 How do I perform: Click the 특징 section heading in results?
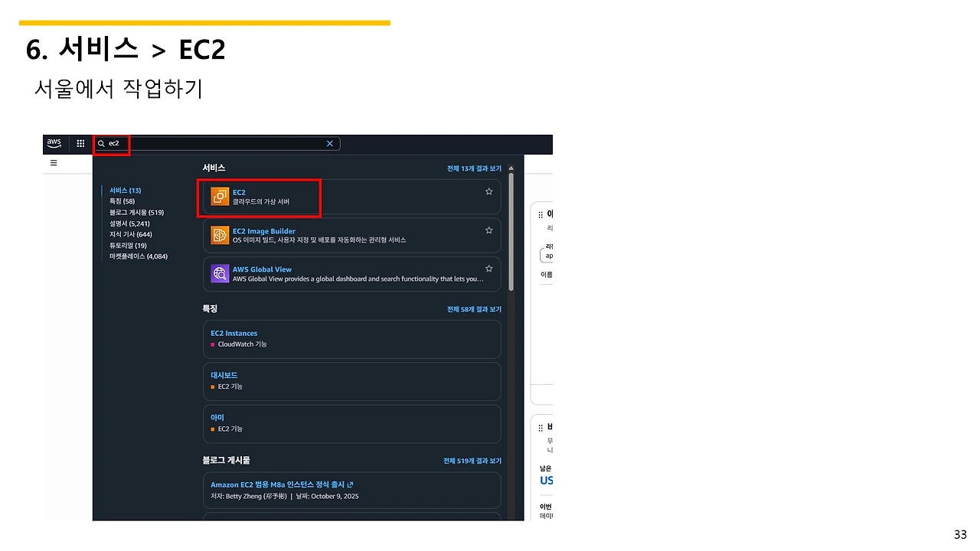point(210,308)
